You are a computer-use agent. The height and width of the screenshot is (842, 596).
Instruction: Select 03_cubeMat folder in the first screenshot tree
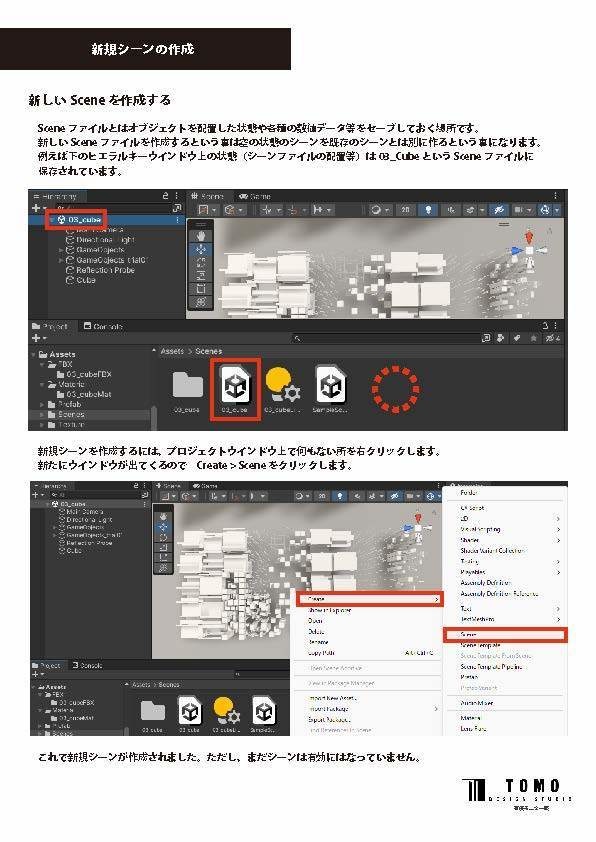(x=85, y=394)
